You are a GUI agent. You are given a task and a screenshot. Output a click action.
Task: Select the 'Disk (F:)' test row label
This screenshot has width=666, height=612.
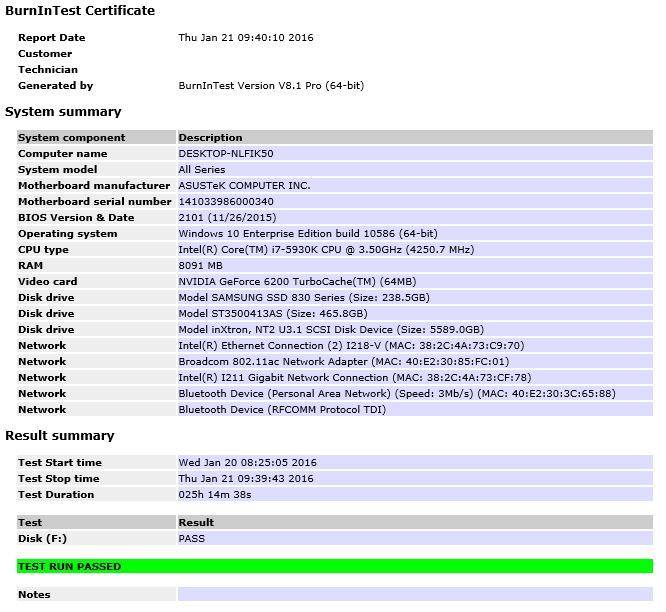[x=42, y=539]
